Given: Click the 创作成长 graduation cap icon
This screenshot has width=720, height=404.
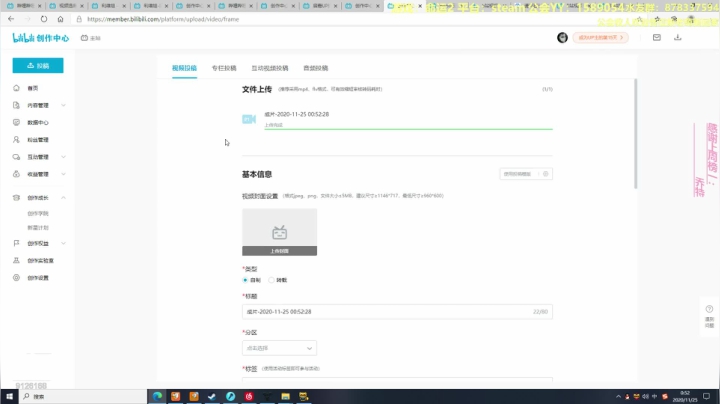Looking at the screenshot, I should point(17,198).
